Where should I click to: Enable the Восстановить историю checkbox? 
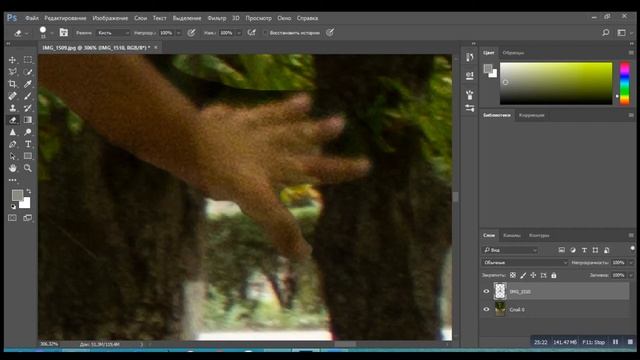pyautogui.click(x=265, y=33)
